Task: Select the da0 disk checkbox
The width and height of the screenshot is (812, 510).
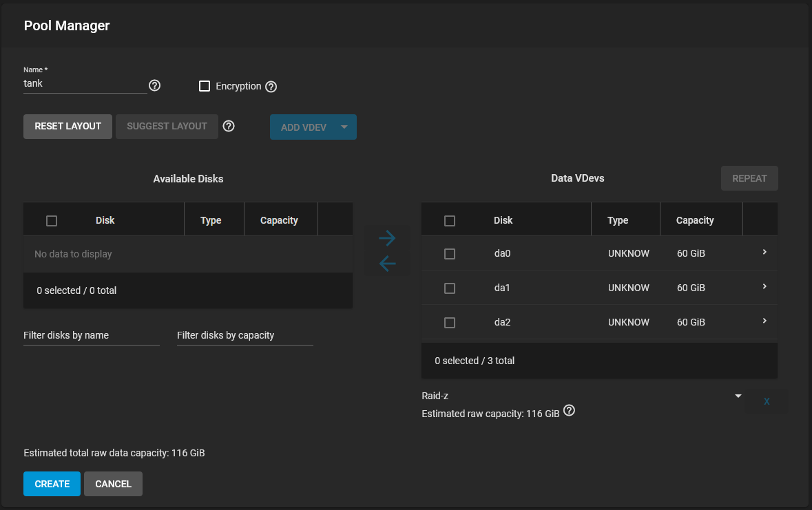Action: pos(450,254)
